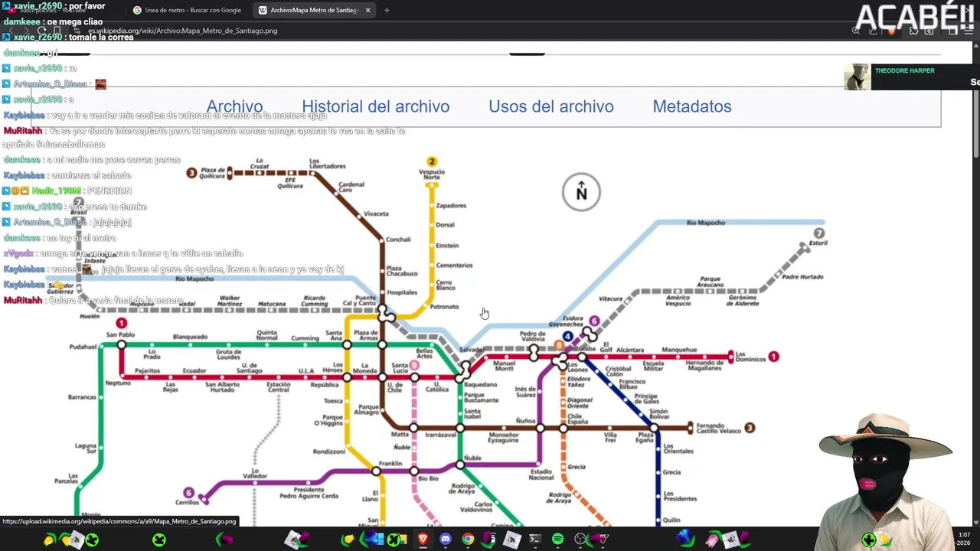The height and width of the screenshot is (551, 980).
Task: Open the extensions puzzle icon in the toolbar
Action: (913, 31)
